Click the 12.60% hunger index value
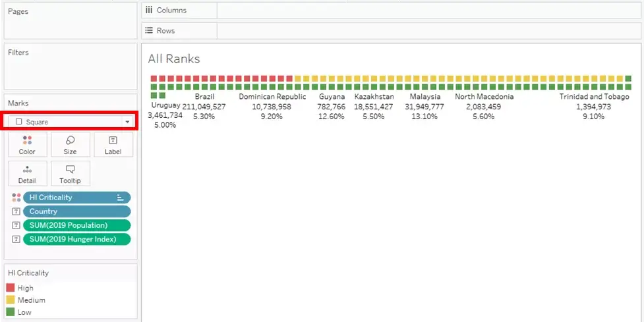The width and height of the screenshot is (644, 322). click(332, 117)
